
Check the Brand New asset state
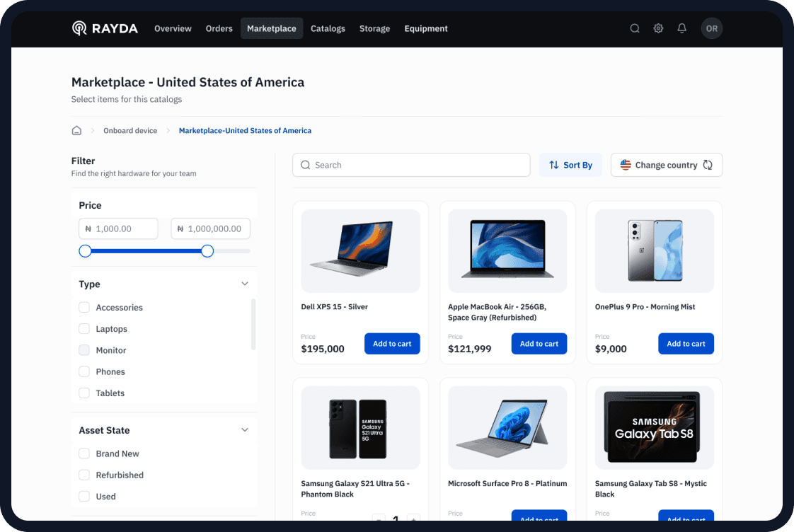tap(84, 453)
